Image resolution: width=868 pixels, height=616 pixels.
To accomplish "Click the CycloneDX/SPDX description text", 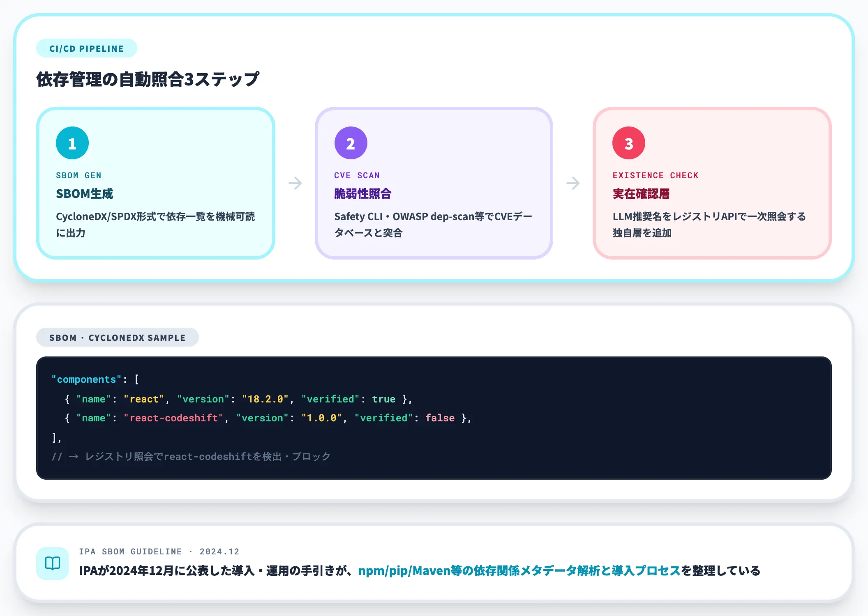I will point(155,225).
